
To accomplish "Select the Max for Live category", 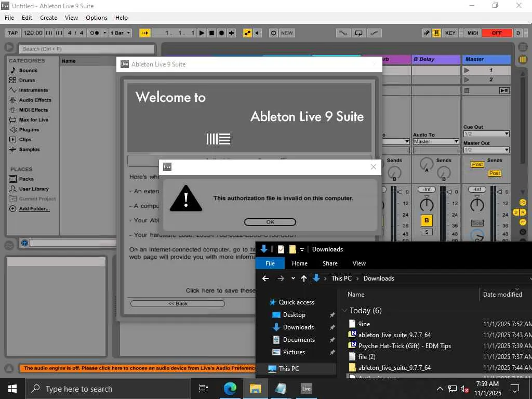I will click(34, 120).
